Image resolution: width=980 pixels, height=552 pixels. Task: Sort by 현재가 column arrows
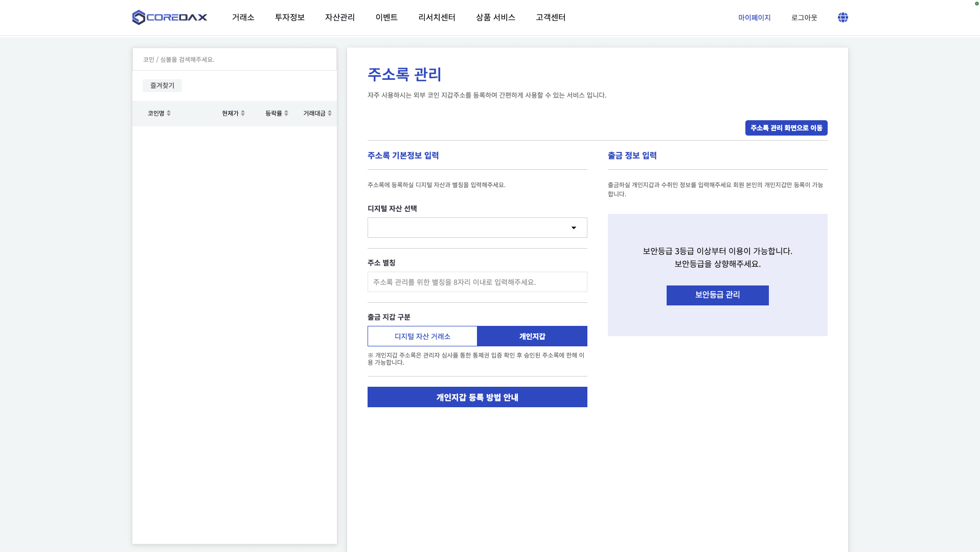coord(243,113)
